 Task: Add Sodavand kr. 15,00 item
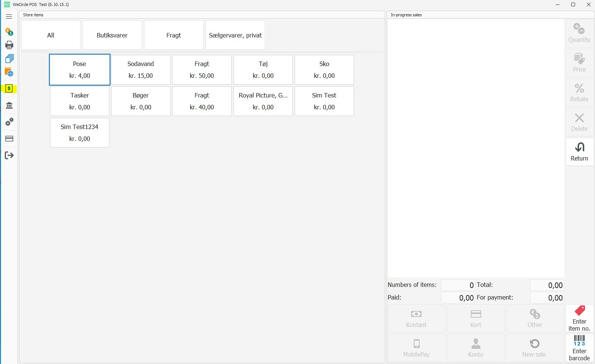click(x=141, y=70)
